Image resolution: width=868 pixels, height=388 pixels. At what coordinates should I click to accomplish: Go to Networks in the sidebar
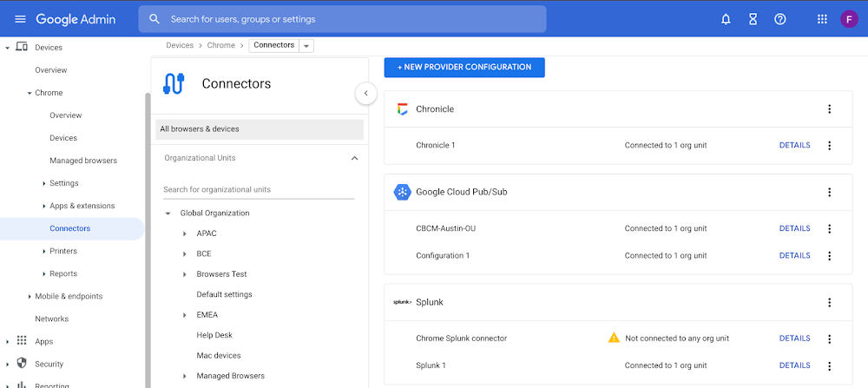click(x=51, y=319)
